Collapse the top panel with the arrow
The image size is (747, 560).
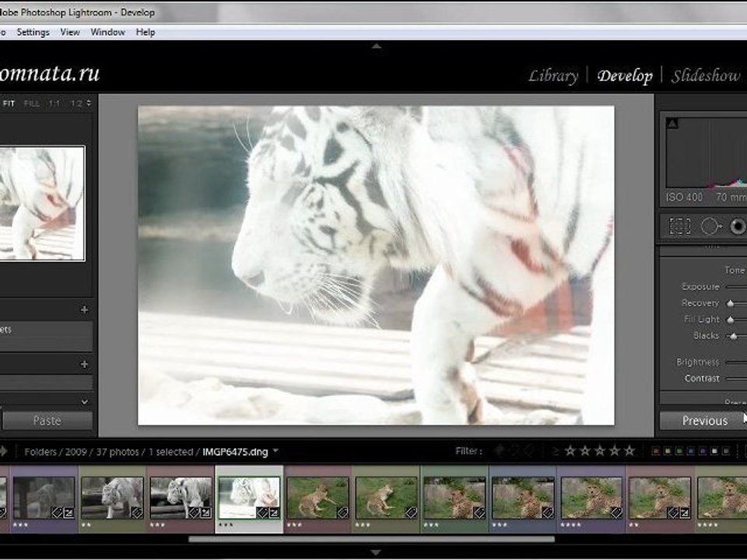(x=376, y=47)
